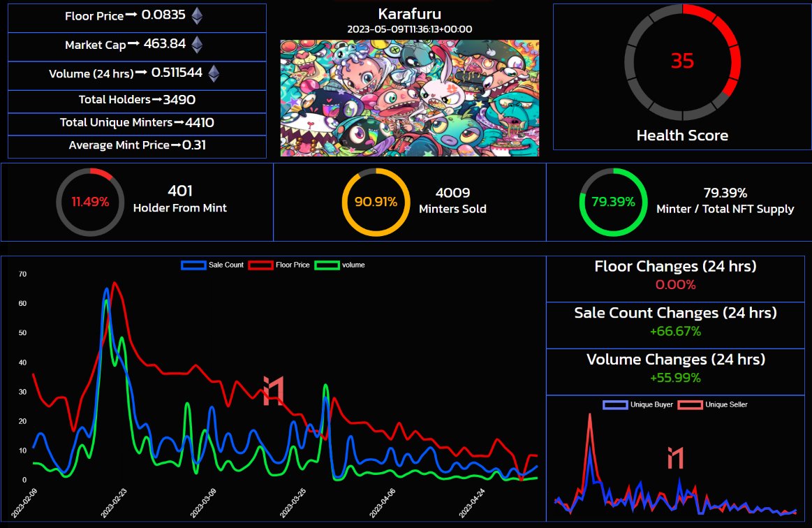Click the Minter / Total NFT Supply label
Image resolution: width=812 pixels, height=528 pixels.
[725, 209]
